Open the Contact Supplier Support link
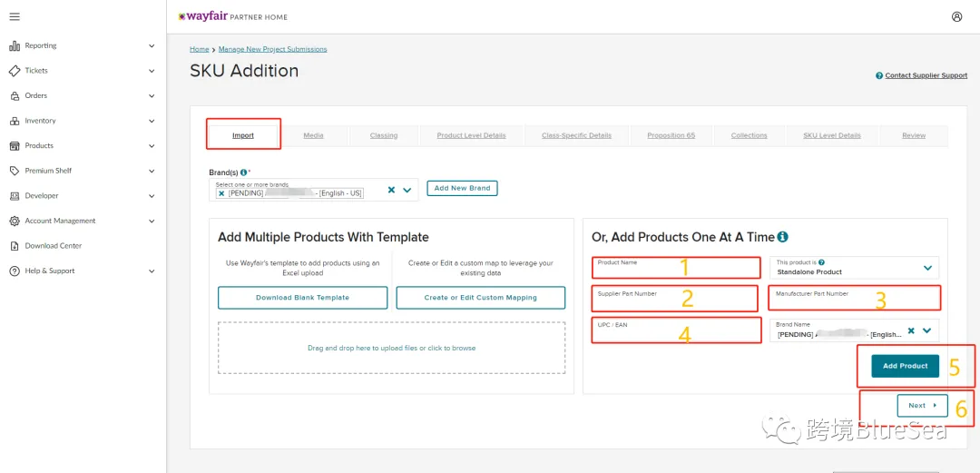Viewport: 980px width, 473px height. coord(926,75)
